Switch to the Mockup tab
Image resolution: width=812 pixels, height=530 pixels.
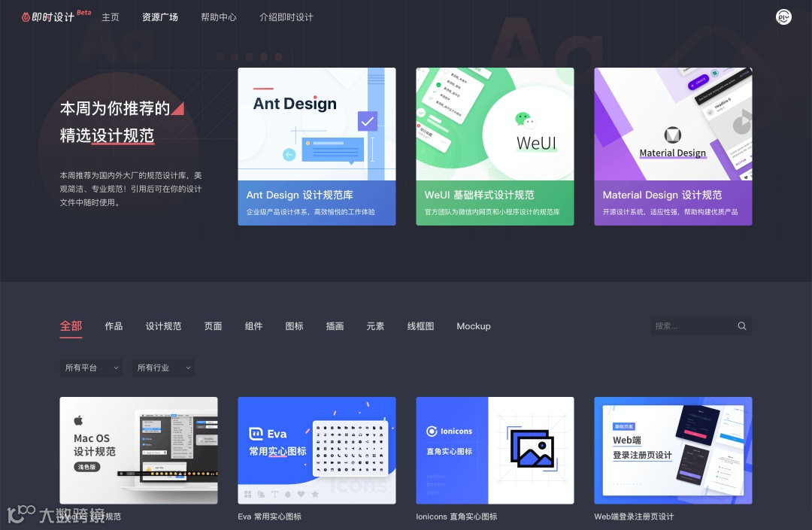coord(474,326)
